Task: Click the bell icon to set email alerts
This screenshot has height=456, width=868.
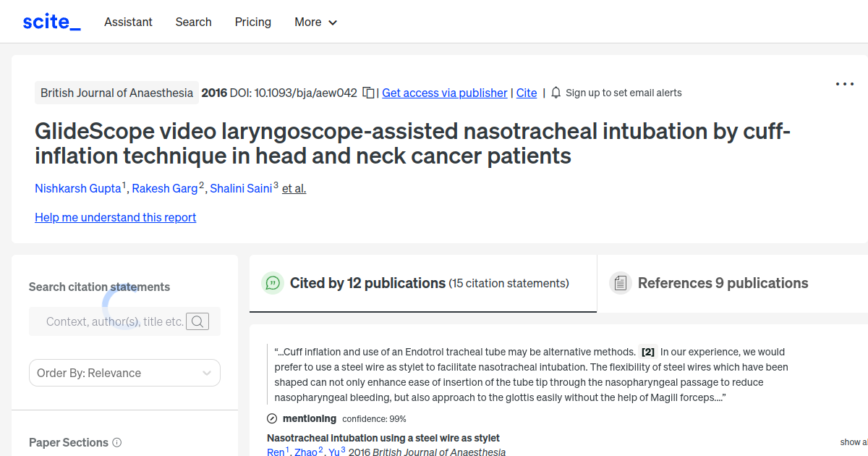Action: [x=556, y=93]
